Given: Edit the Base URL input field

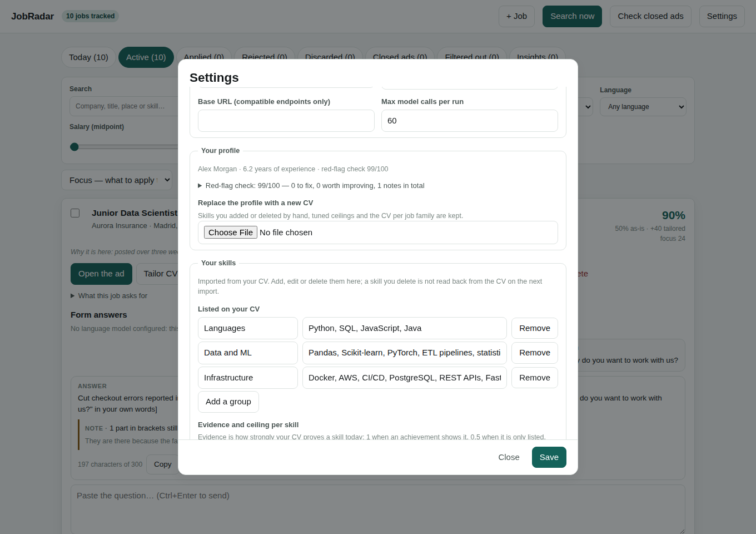Looking at the screenshot, I should tap(286, 121).
